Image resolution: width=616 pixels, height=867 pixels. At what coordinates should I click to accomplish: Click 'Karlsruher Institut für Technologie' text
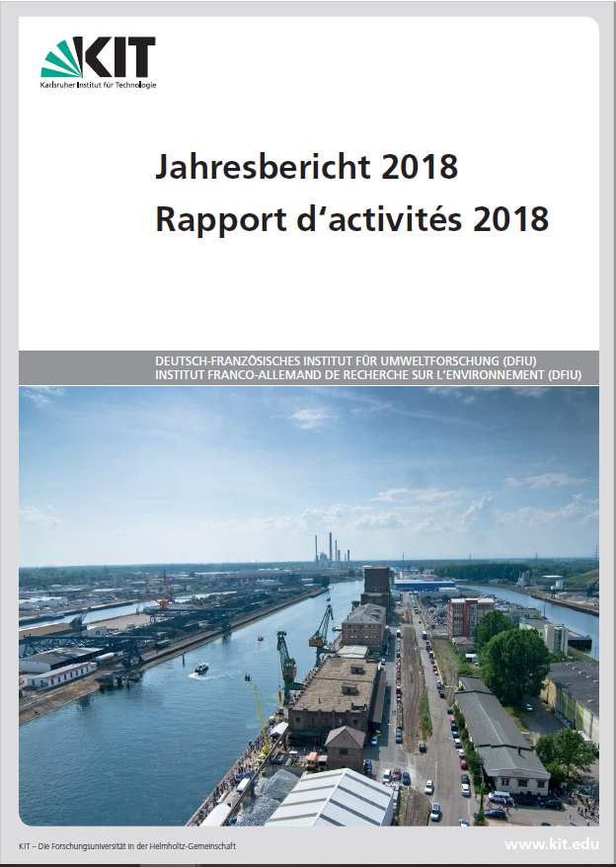point(98,85)
